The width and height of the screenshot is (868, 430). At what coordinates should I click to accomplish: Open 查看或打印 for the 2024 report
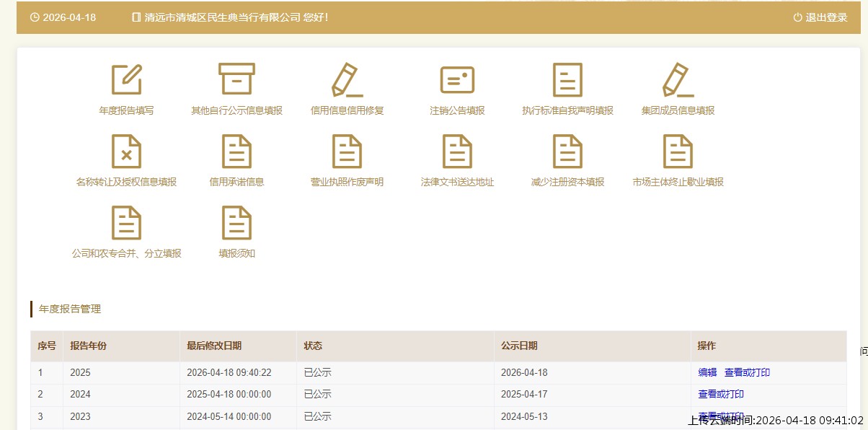coord(721,395)
